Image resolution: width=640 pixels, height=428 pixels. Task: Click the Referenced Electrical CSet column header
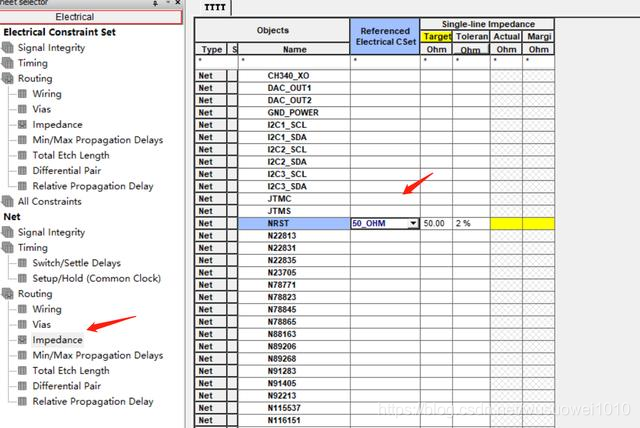click(384, 37)
